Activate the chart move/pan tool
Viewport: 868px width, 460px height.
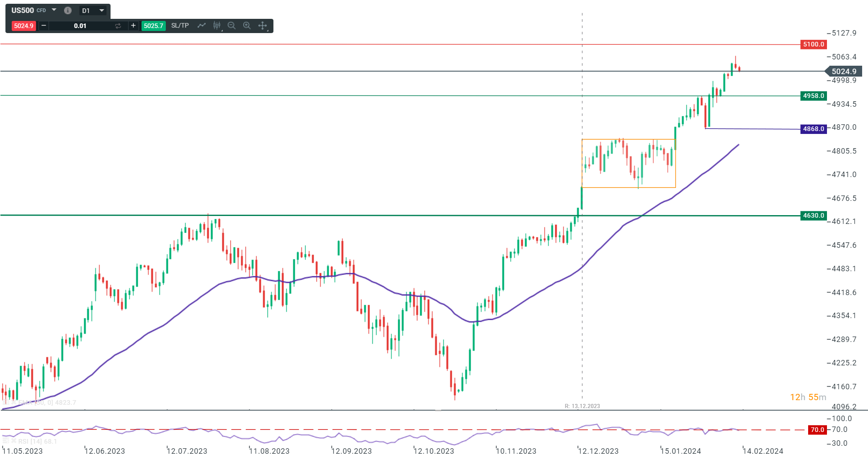pyautogui.click(x=263, y=26)
